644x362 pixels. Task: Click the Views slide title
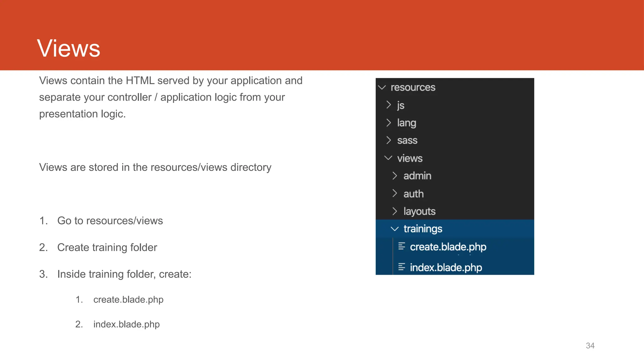(x=69, y=48)
